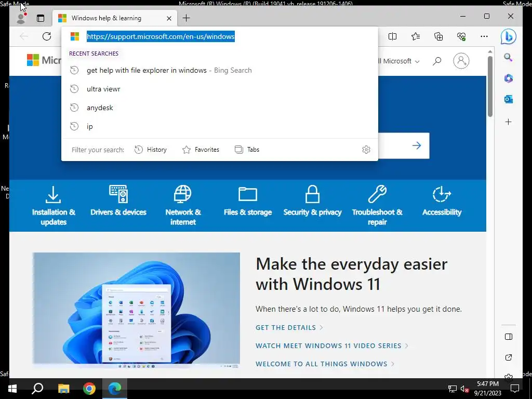Submit support search with arrow button

(x=417, y=145)
